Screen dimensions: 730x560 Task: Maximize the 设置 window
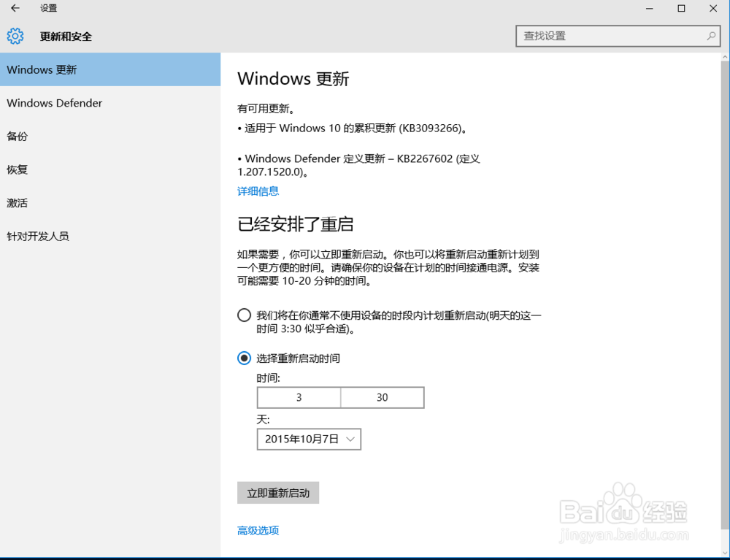pyautogui.click(x=681, y=8)
